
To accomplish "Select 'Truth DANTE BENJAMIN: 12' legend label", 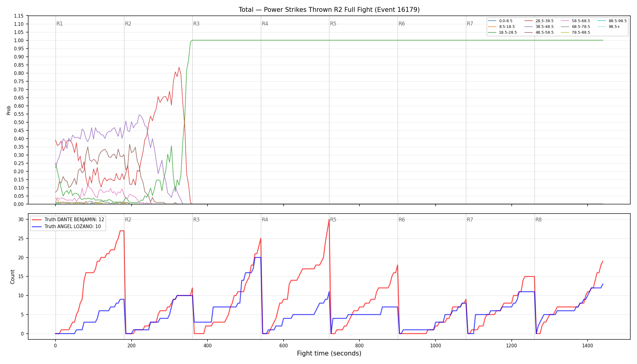I will coord(74,220).
